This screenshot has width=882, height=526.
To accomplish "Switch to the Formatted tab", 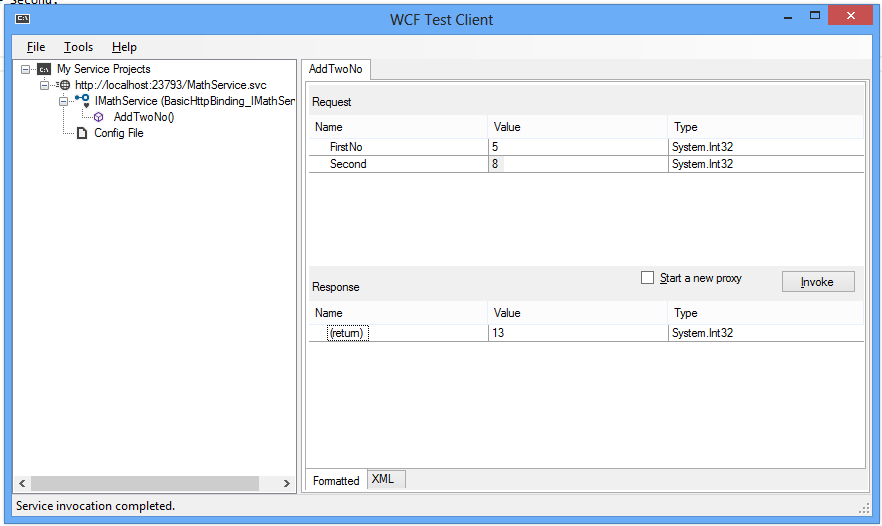I will (x=336, y=480).
